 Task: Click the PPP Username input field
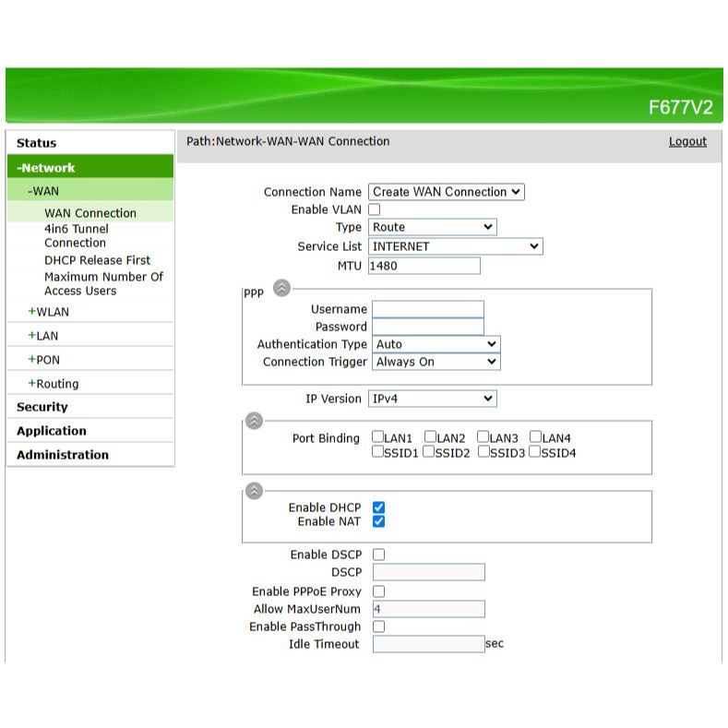(427, 309)
